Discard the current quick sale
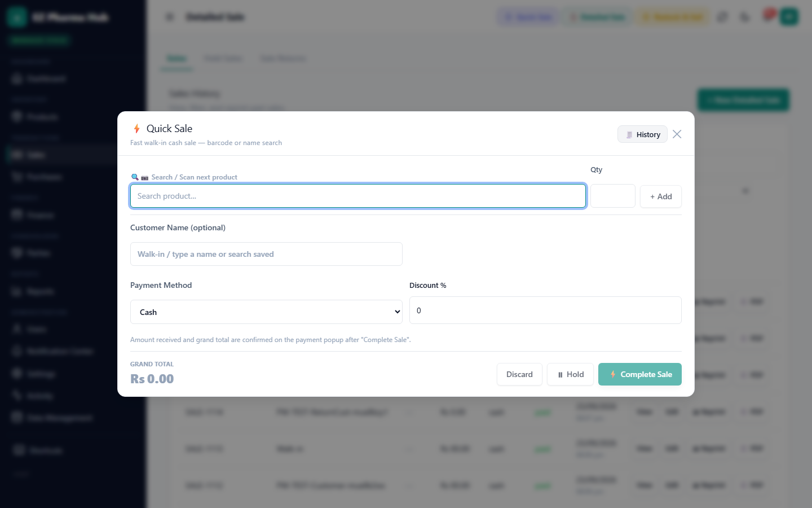This screenshot has height=508, width=812. tap(519, 374)
